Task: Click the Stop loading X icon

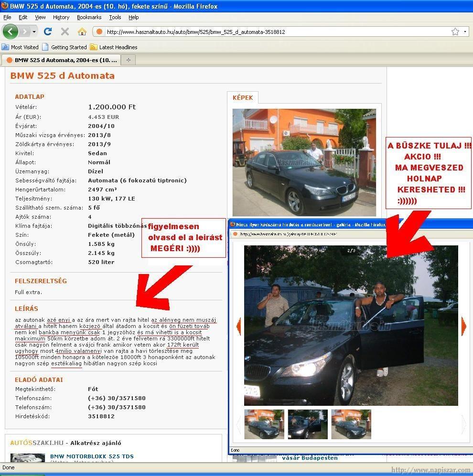Action: point(64,31)
